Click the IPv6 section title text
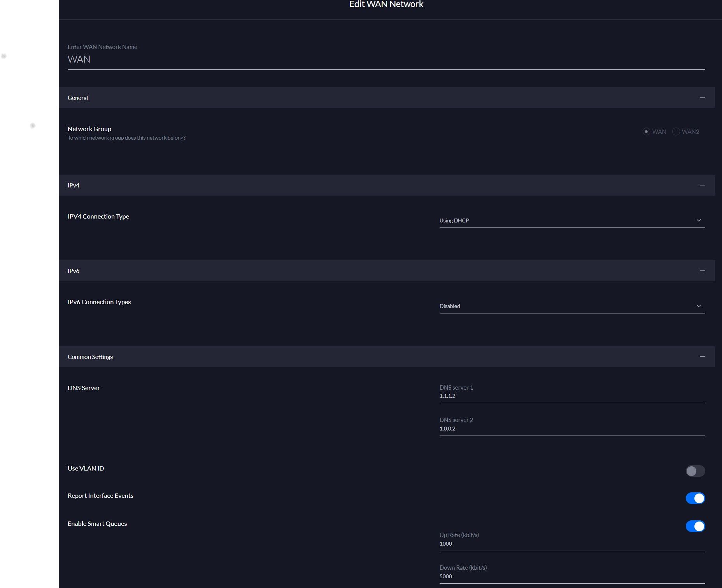 (x=74, y=271)
